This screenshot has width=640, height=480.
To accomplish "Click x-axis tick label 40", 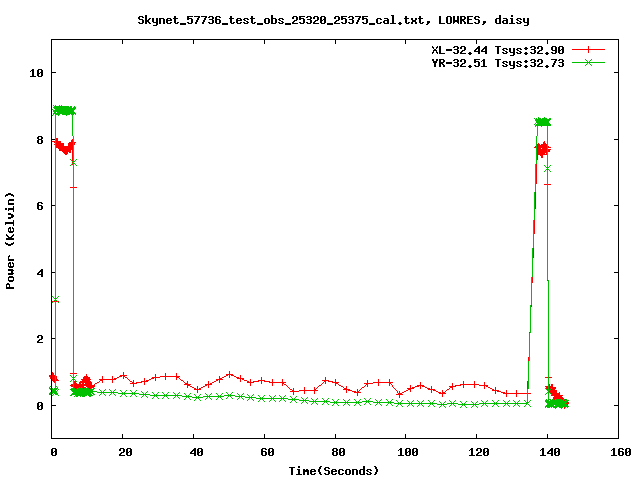I will 196,452.
